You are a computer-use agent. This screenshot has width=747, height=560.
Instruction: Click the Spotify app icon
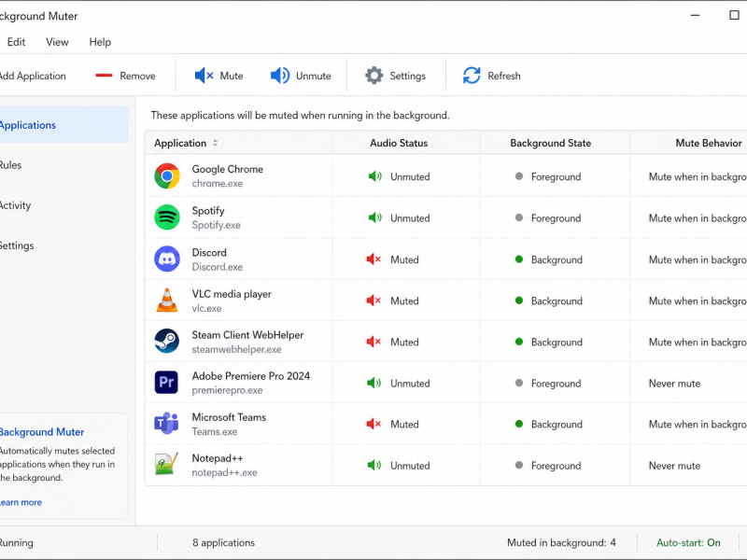tap(167, 217)
